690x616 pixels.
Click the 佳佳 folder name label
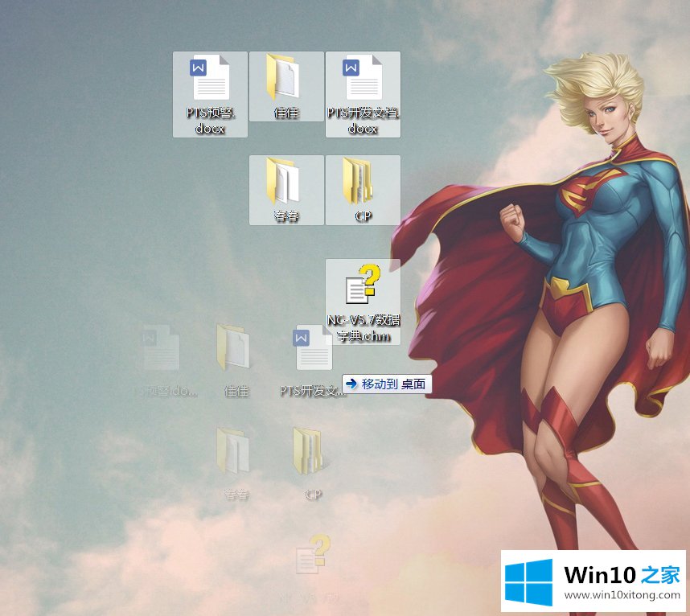pyautogui.click(x=286, y=113)
